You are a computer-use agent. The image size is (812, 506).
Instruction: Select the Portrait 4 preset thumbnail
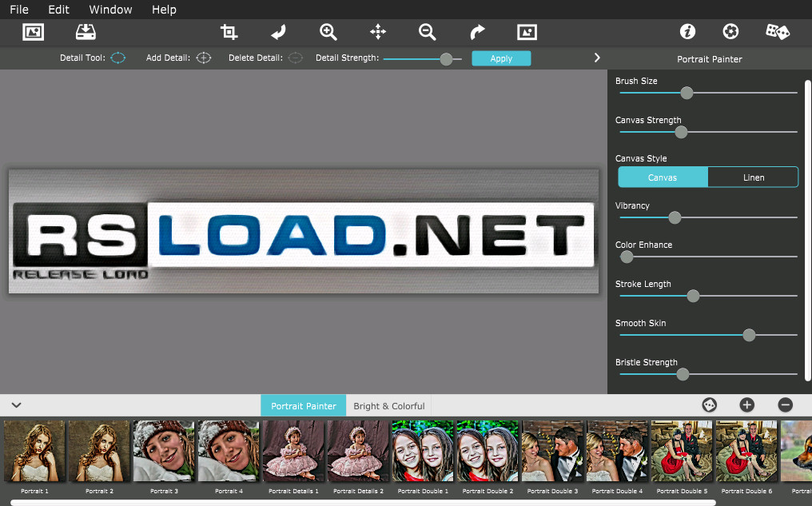[x=229, y=451]
